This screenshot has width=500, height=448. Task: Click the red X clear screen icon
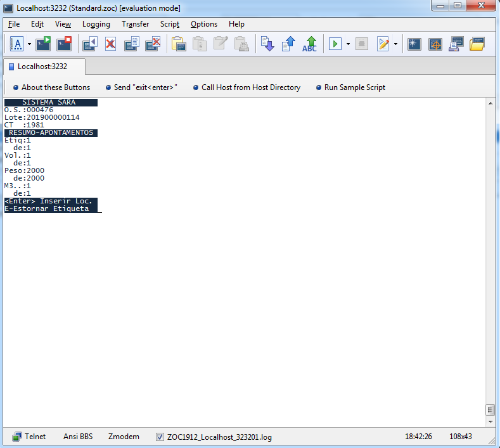click(x=111, y=44)
